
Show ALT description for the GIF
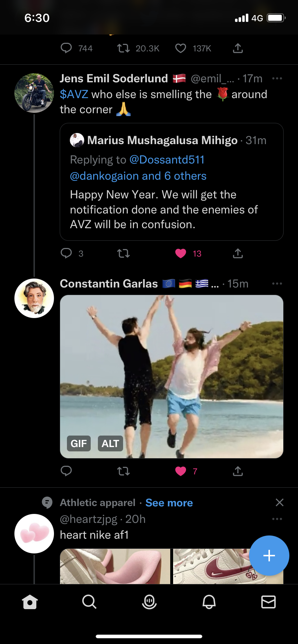pos(110,444)
